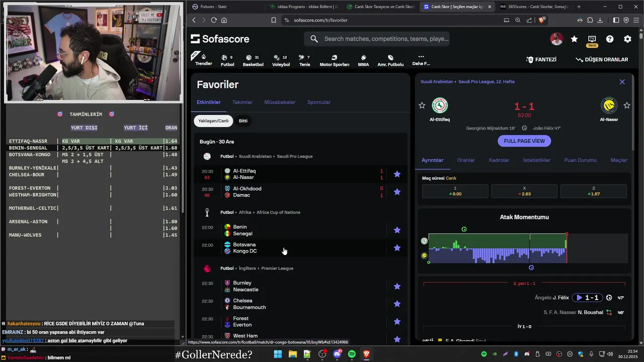Open browser downloads icon

tap(600, 20)
